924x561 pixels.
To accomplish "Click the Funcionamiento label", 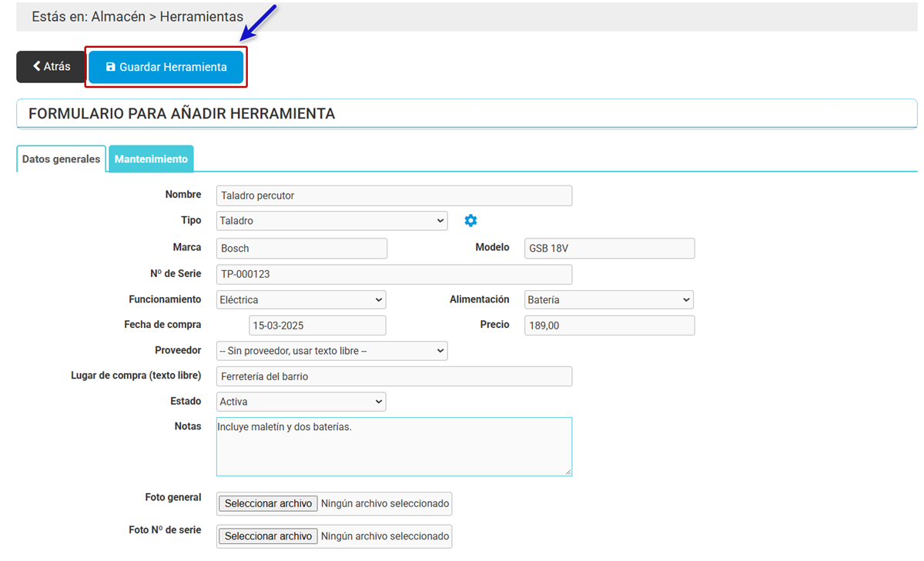I will pyautogui.click(x=165, y=299).
